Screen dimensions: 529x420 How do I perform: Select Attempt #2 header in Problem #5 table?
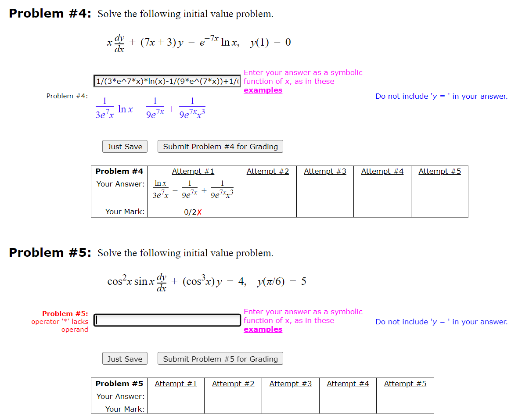tap(233, 384)
